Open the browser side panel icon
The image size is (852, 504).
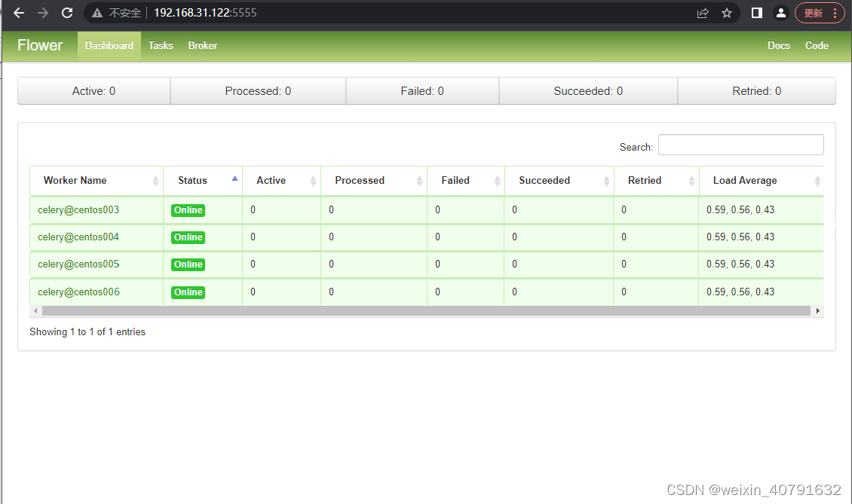pyautogui.click(x=756, y=13)
